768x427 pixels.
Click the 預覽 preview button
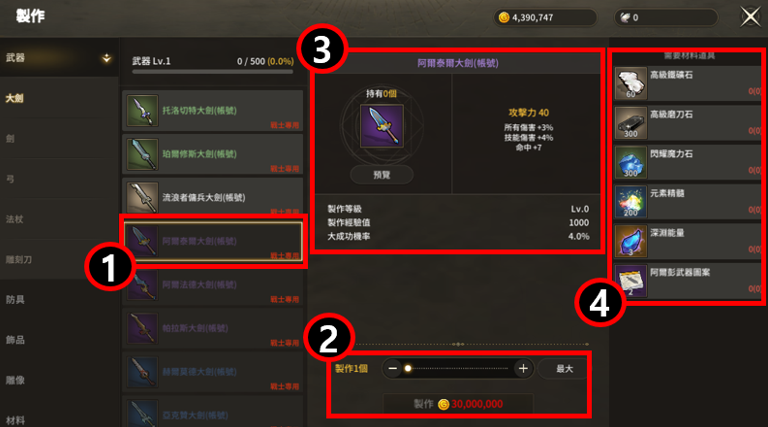click(x=382, y=175)
